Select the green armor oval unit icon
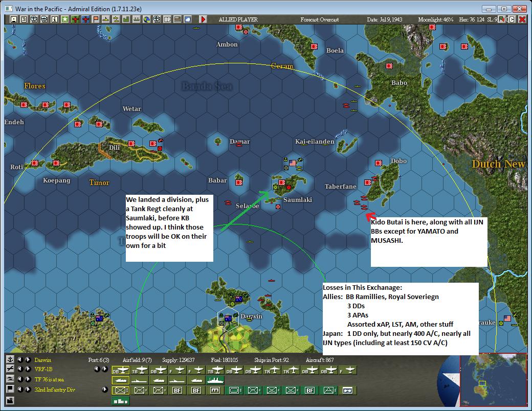 point(234,391)
